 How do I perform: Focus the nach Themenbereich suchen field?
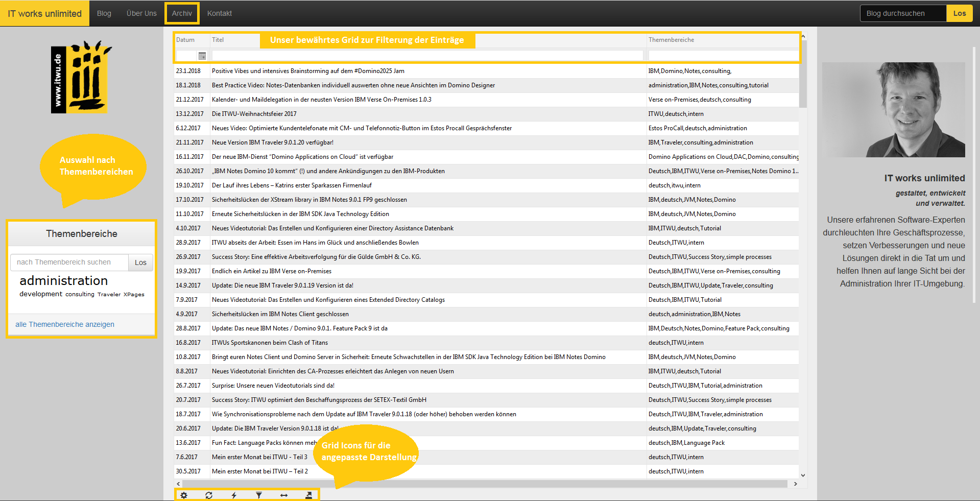pos(69,263)
